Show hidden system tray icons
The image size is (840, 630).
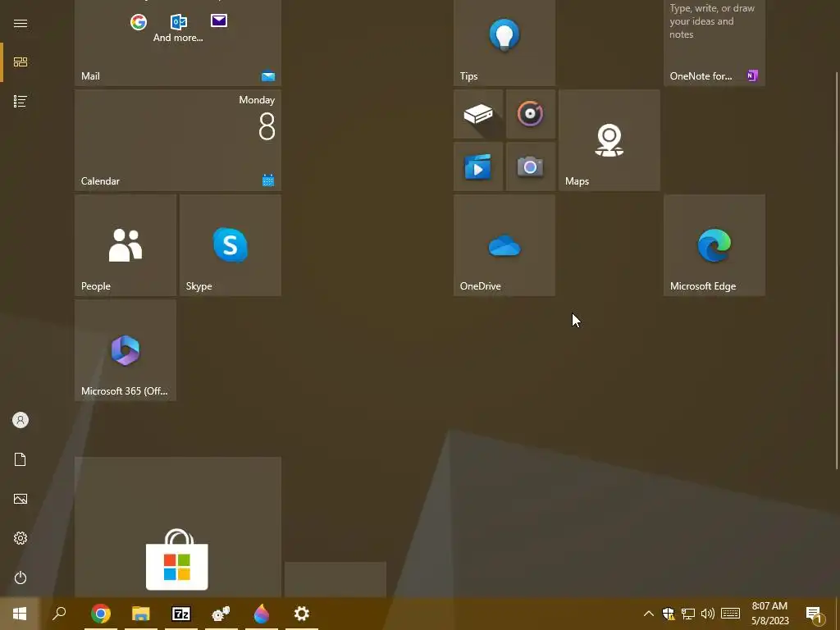click(x=648, y=614)
